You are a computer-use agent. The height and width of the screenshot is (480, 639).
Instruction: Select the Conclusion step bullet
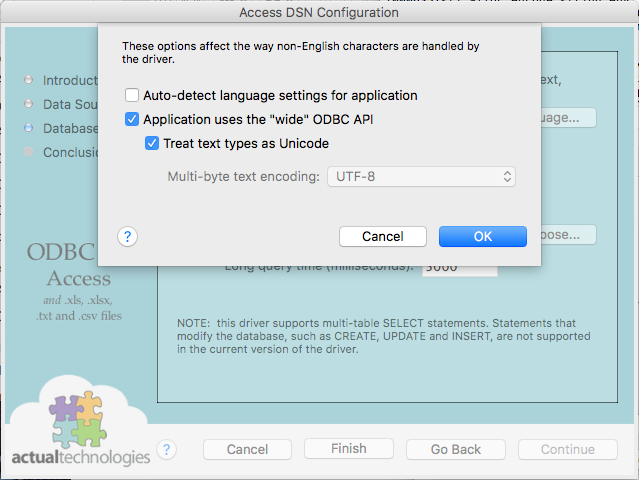[x=29, y=152]
